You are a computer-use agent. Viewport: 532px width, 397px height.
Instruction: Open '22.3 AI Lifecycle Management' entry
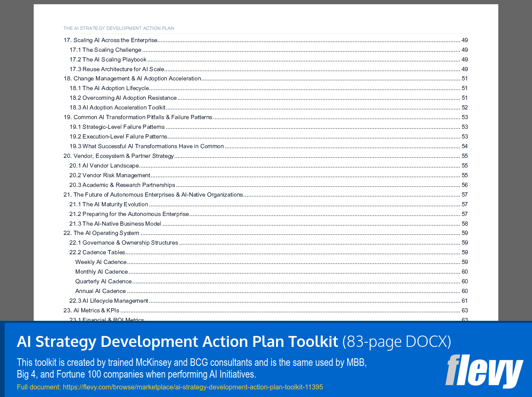click(x=109, y=301)
